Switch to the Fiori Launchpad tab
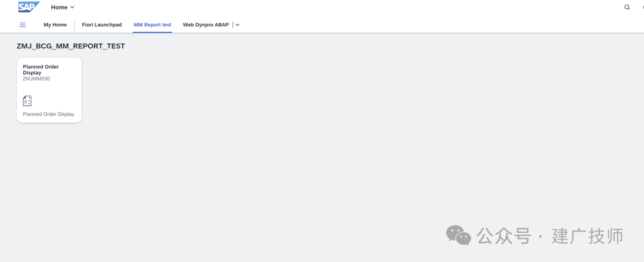 [102, 24]
